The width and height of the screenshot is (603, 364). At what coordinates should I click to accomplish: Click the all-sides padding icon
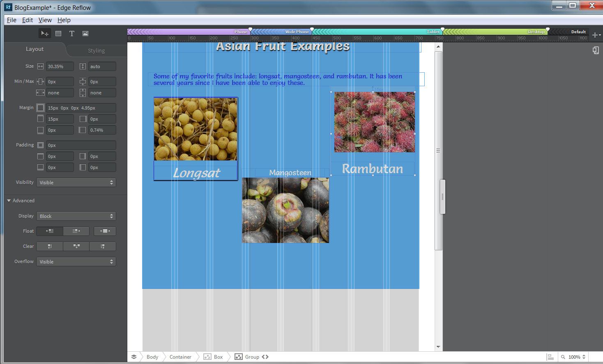coord(40,145)
